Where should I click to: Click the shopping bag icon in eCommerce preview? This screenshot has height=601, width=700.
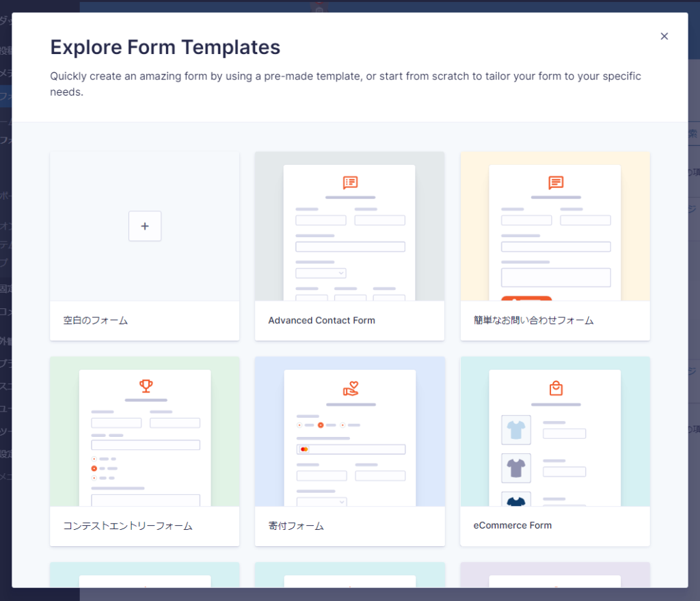click(x=556, y=388)
